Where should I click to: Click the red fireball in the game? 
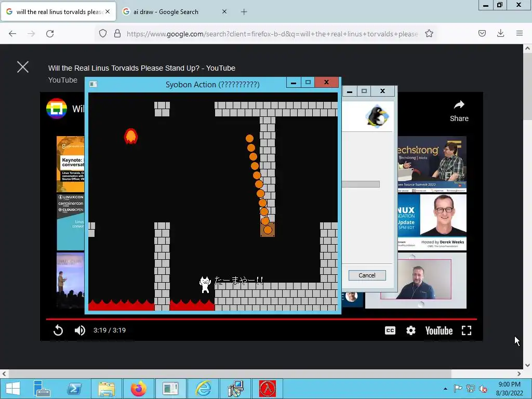(131, 136)
